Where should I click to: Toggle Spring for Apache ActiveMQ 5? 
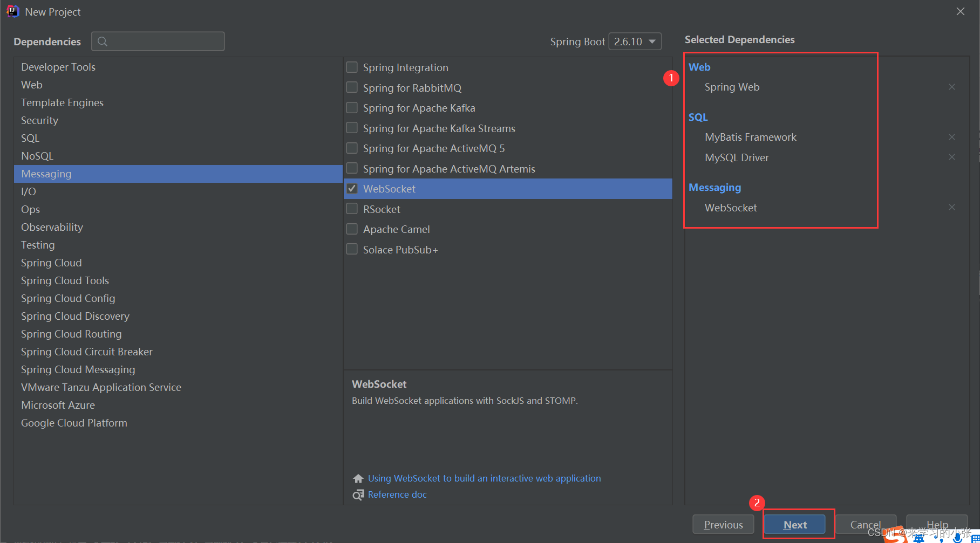pos(352,148)
